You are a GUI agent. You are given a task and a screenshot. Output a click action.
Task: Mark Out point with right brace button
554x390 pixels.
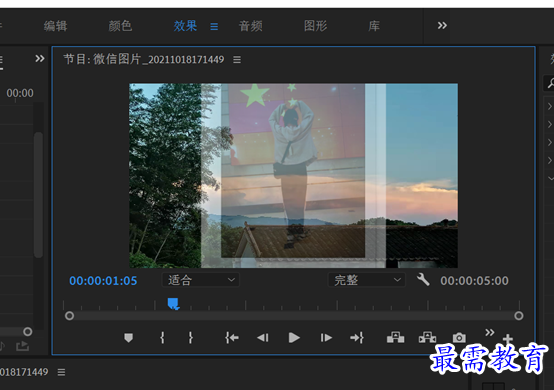(x=190, y=338)
